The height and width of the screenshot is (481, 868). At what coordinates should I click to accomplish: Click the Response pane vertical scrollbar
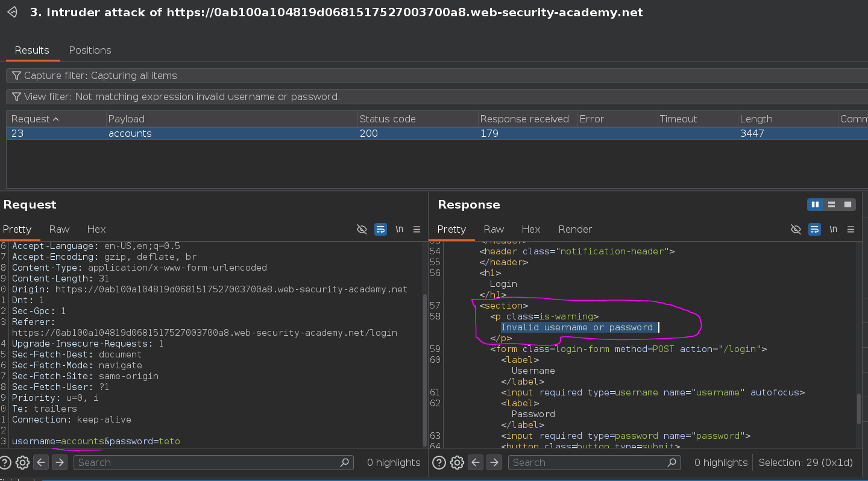tap(859, 409)
